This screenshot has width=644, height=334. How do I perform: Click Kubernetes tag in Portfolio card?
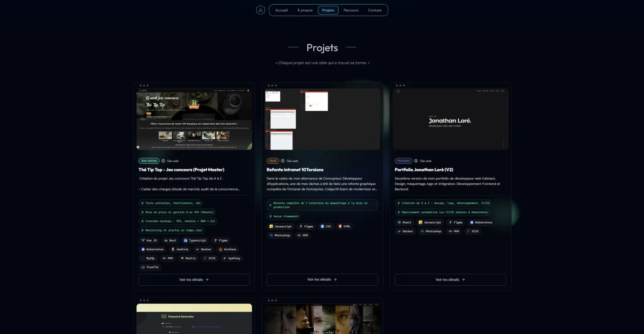click(481, 222)
